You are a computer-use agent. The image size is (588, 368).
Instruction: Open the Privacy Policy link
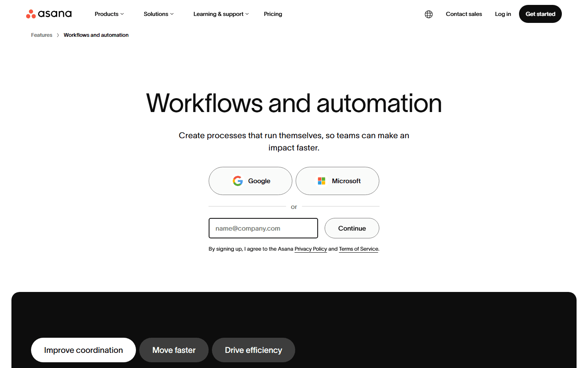pyautogui.click(x=311, y=249)
